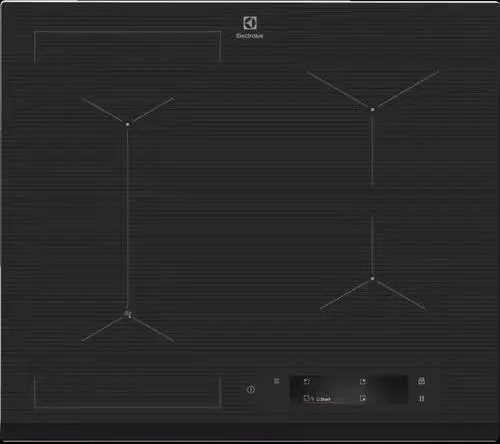Tap the bridge symbol at left zone bottom
The width and height of the screenshot is (500, 444).
pyautogui.click(x=128, y=314)
